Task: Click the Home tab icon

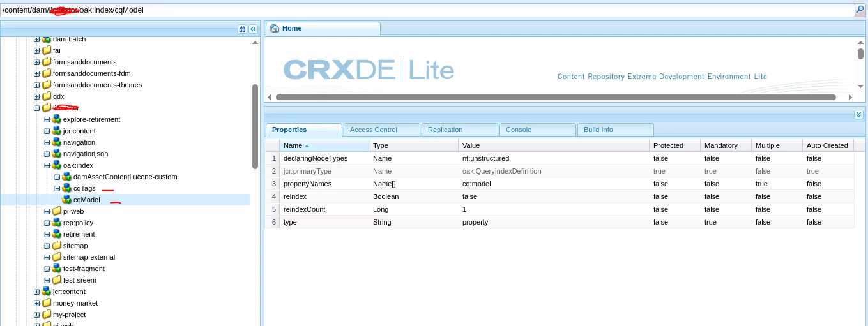Action: point(275,29)
